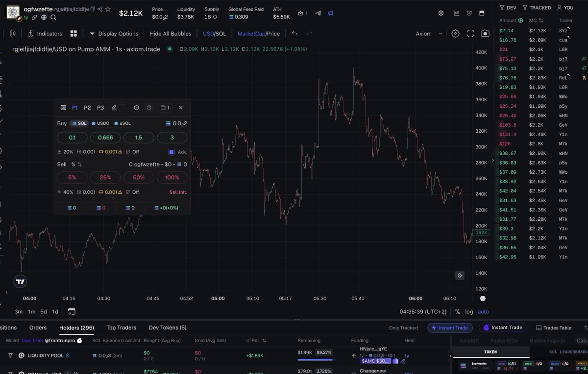The height and width of the screenshot is (374, 588).
Task: Click Hide All Bubbles
Action: pyautogui.click(x=170, y=34)
